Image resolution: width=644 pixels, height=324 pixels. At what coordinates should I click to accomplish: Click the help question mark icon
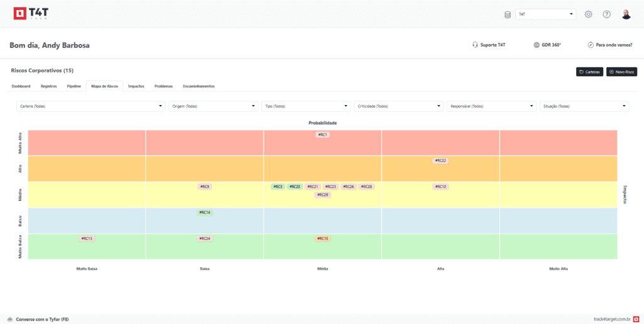[x=606, y=14]
